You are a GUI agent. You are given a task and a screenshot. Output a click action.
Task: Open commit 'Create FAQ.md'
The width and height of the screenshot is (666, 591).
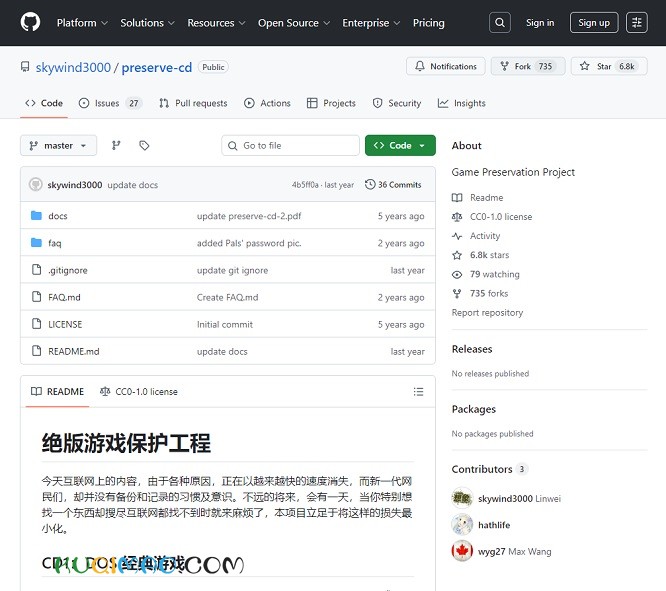pos(227,297)
